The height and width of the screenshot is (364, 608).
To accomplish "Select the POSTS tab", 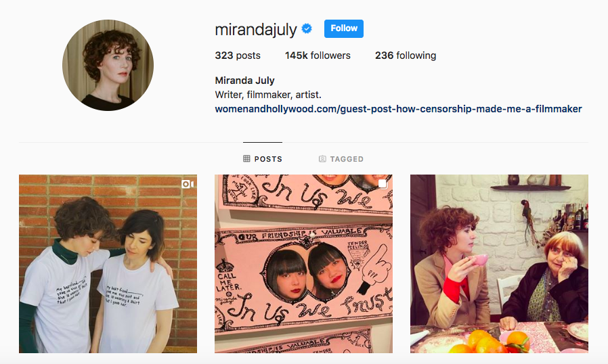I will click(x=263, y=158).
